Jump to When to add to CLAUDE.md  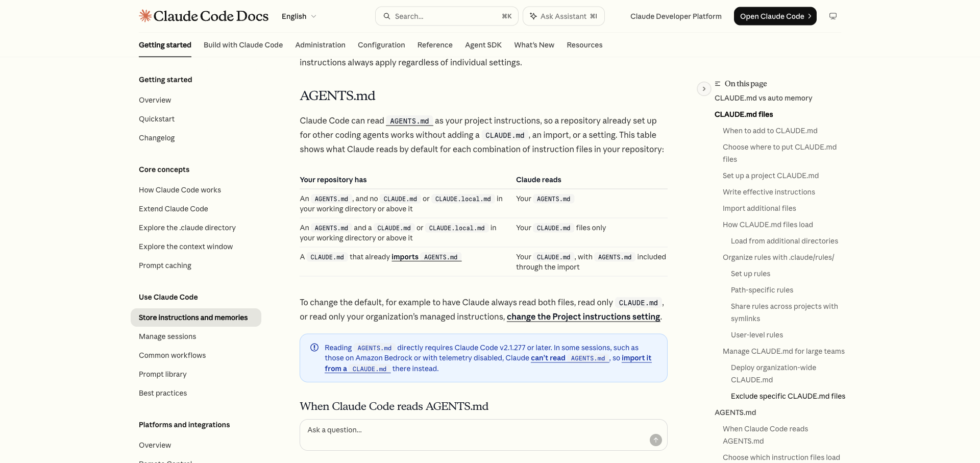tap(770, 131)
